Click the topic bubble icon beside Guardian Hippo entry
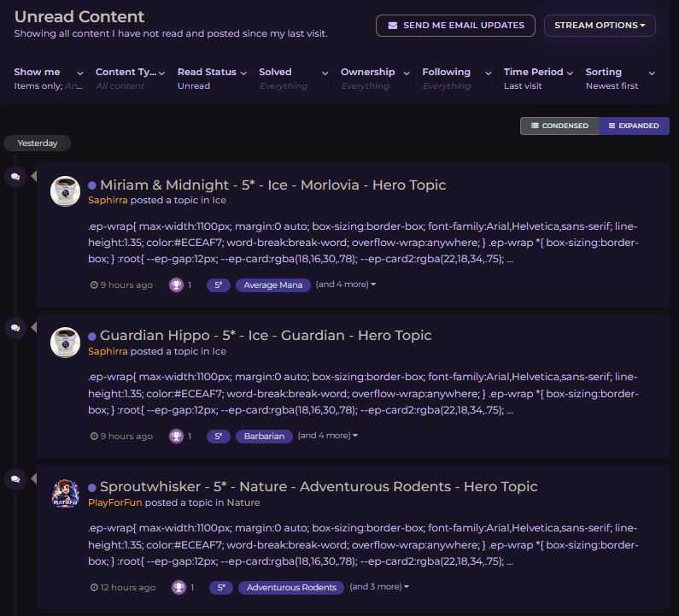This screenshot has height=616, width=679. (15, 328)
